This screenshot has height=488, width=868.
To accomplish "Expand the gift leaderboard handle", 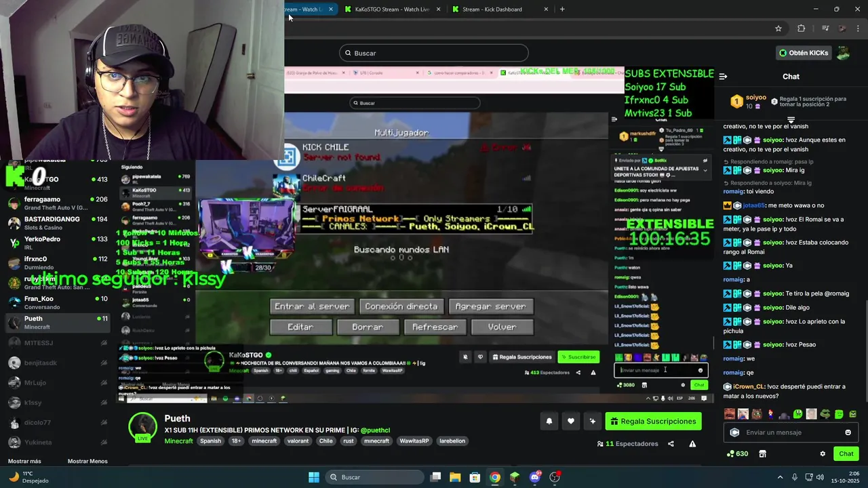I will coord(791,120).
